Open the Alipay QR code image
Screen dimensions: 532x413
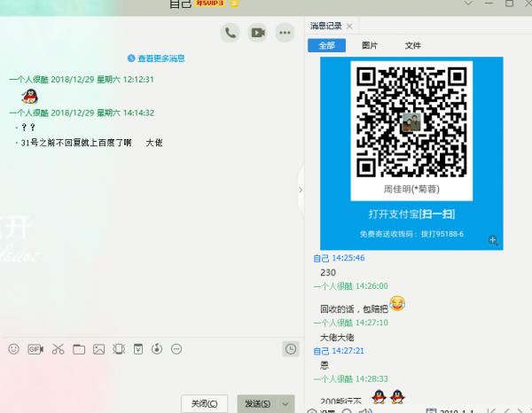(411, 153)
